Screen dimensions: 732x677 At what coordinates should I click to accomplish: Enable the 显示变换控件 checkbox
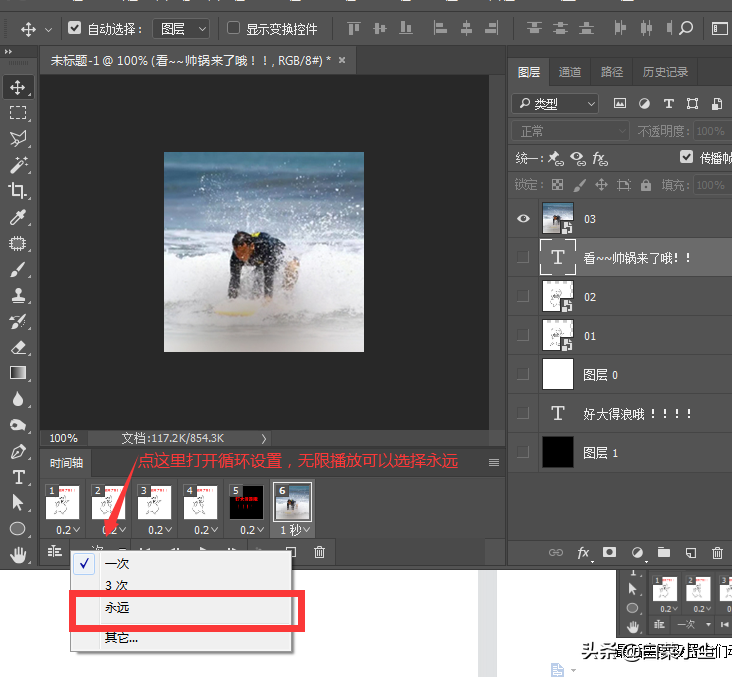click(233, 28)
